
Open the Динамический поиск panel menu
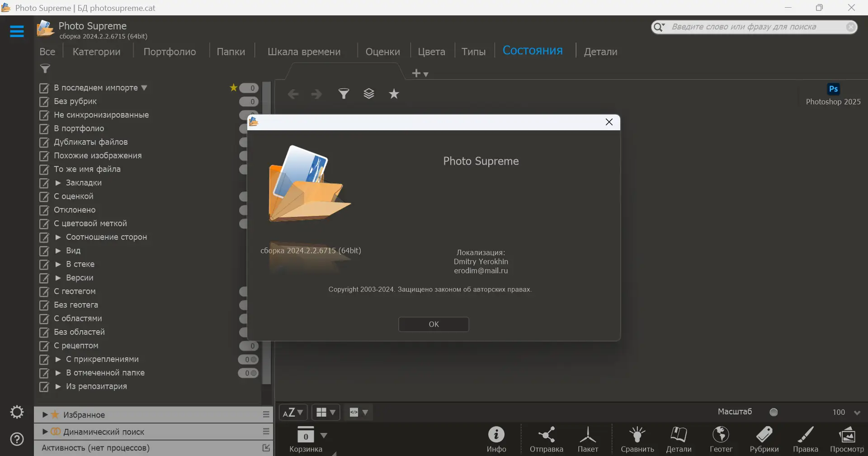266,432
